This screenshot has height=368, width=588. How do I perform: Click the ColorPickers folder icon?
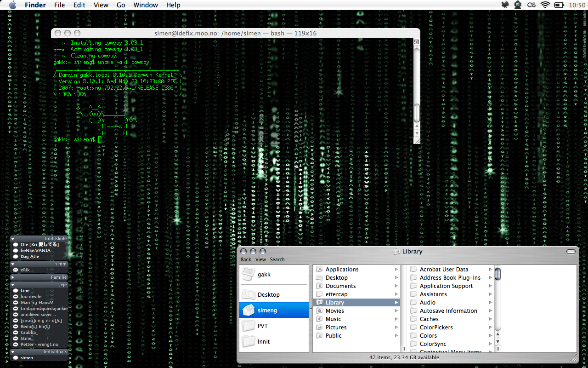tap(413, 328)
